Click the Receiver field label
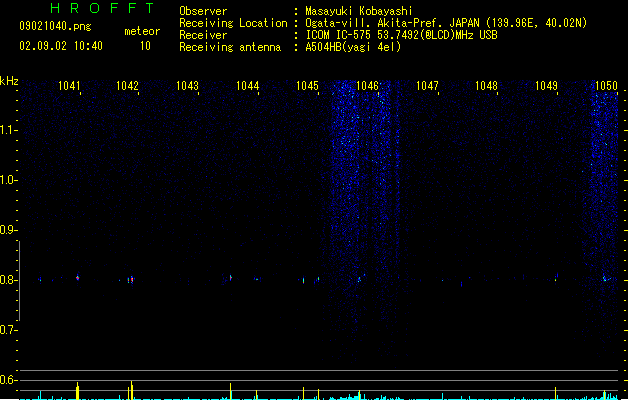The image size is (629, 400). click(203, 35)
